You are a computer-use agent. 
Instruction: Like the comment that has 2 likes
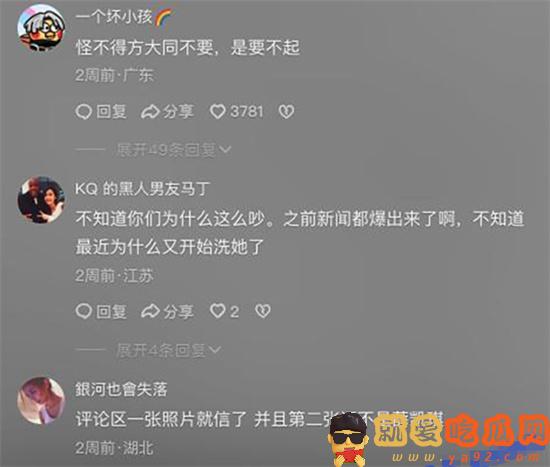coord(217,311)
